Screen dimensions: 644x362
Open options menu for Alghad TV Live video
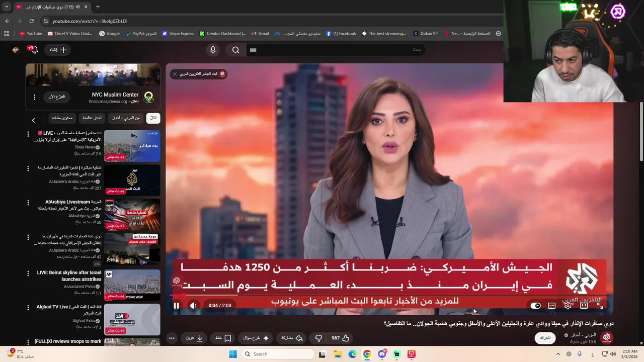coord(28,307)
